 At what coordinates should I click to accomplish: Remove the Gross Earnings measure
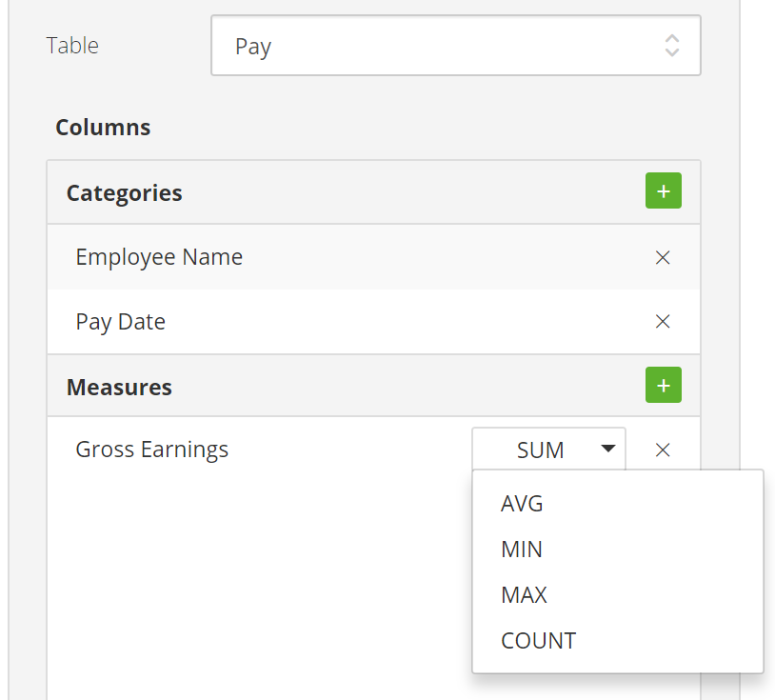tap(663, 450)
